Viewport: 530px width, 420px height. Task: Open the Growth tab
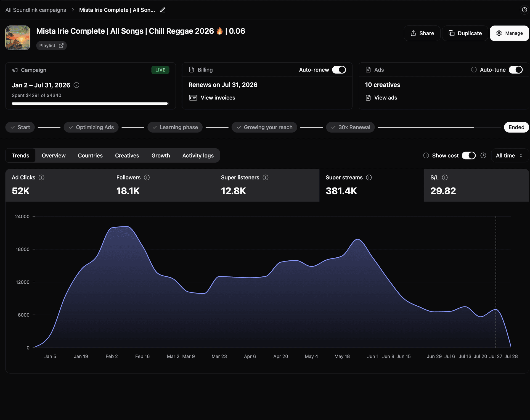tap(161, 155)
